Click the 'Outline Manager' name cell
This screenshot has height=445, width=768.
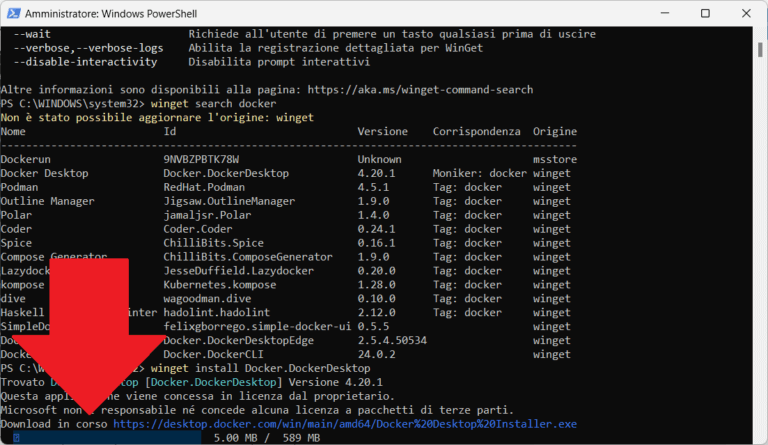(48, 201)
